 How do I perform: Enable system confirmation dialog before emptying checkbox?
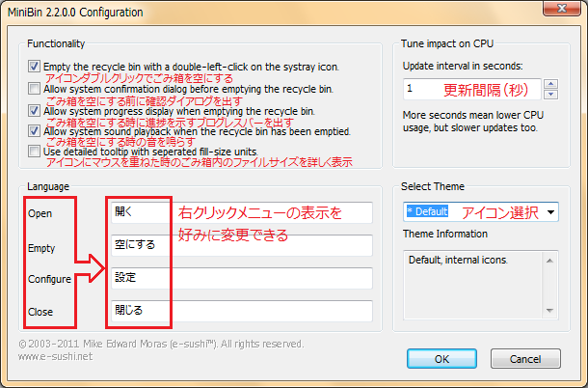[34, 89]
